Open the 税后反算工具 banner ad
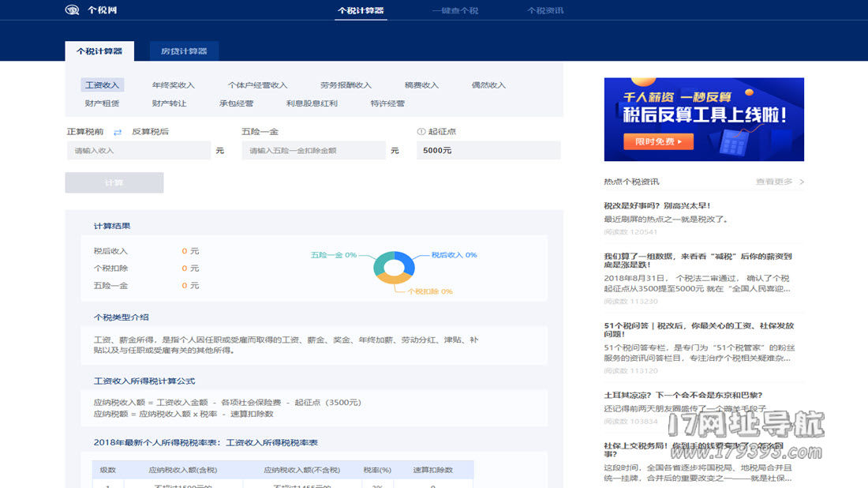Image resolution: width=868 pixels, height=488 pixels. point(704,119)
